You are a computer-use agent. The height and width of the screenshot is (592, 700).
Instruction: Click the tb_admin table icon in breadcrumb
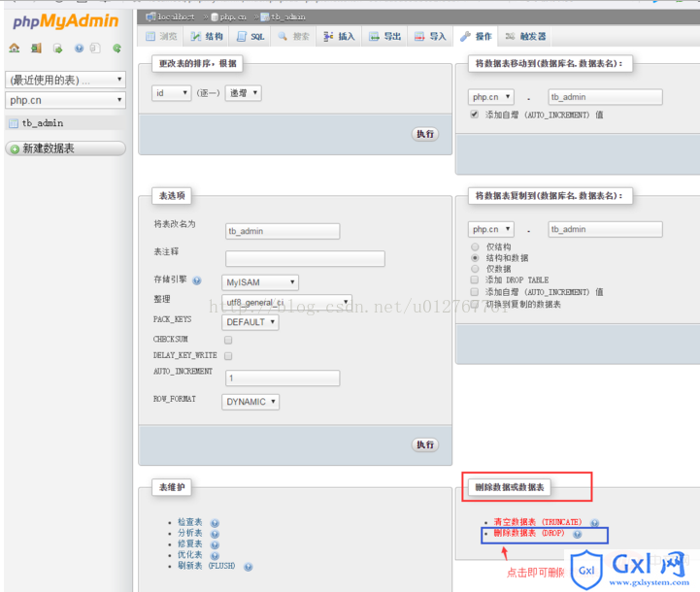coord(265,16)
